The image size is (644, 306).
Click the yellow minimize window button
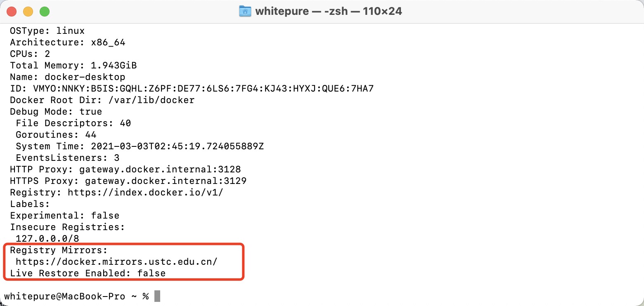[28, 11]
